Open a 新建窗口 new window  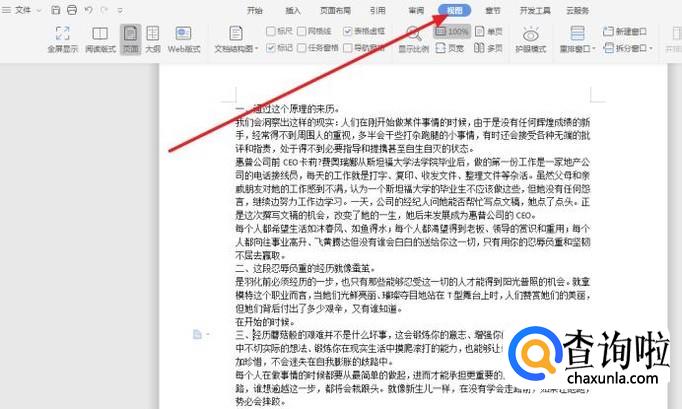point(625,31)
